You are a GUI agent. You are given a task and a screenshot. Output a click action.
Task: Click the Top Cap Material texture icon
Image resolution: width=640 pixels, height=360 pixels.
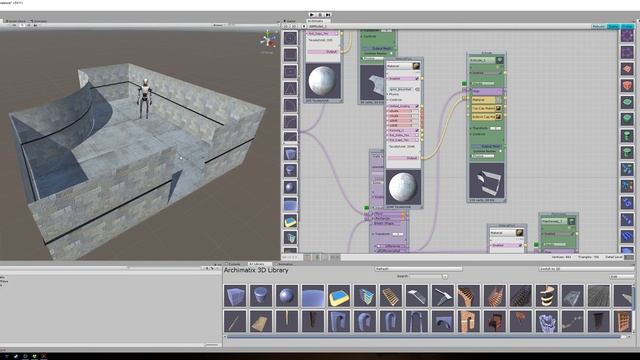pyautogui.click(x=498, y=109)
